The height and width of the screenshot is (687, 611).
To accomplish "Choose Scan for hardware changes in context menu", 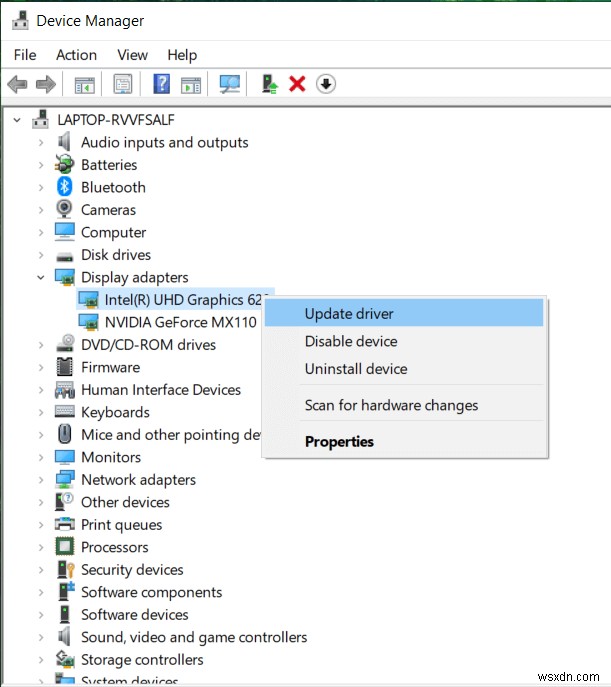I will pyautogui.click(x=404, y=405).
